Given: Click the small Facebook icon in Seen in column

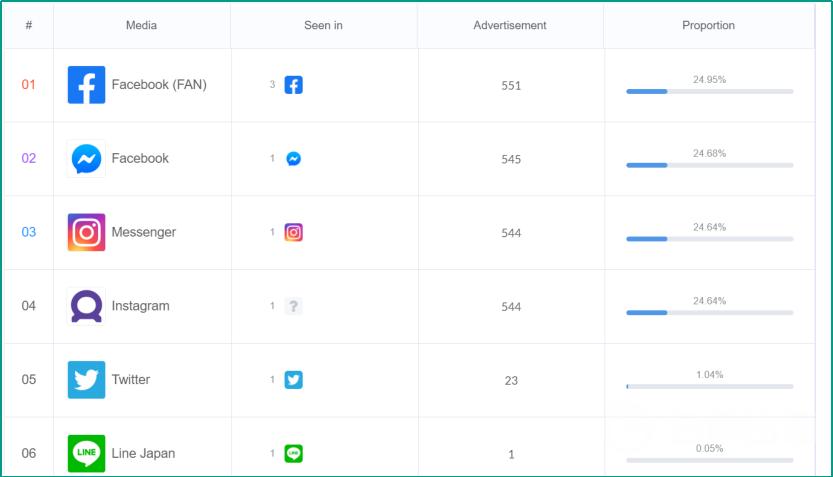Looking at the screenshot, I should point(293,85).
